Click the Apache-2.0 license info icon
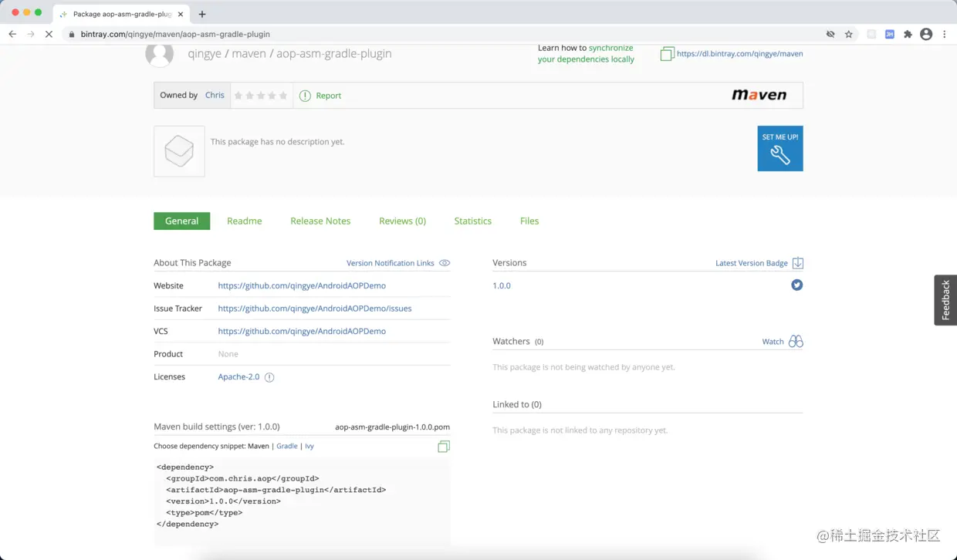The width and height of the screenshot is (957, 560). [269, 377]
